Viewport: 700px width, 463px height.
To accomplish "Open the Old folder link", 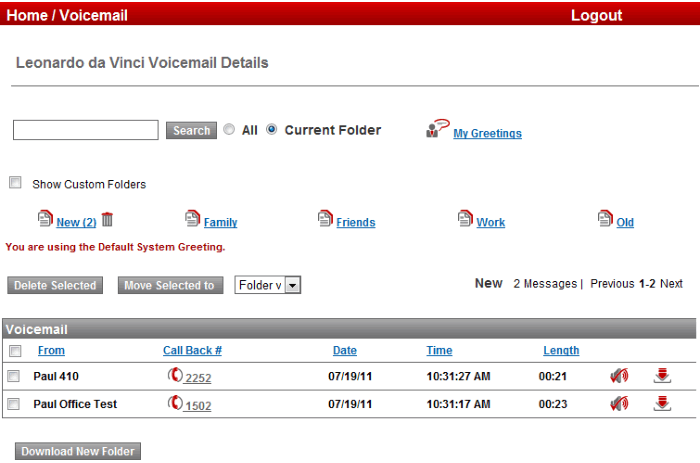I will 625,222.
